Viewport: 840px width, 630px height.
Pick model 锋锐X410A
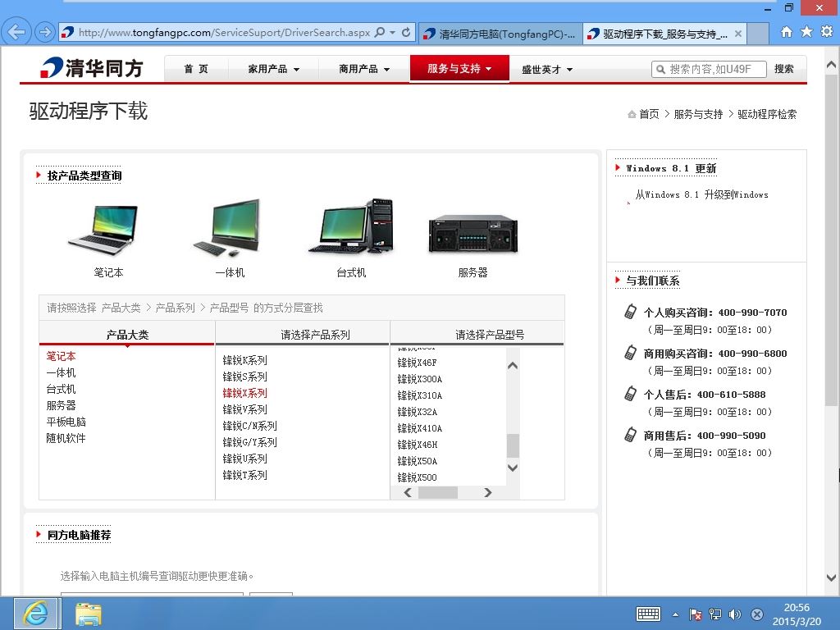(419, 428)
